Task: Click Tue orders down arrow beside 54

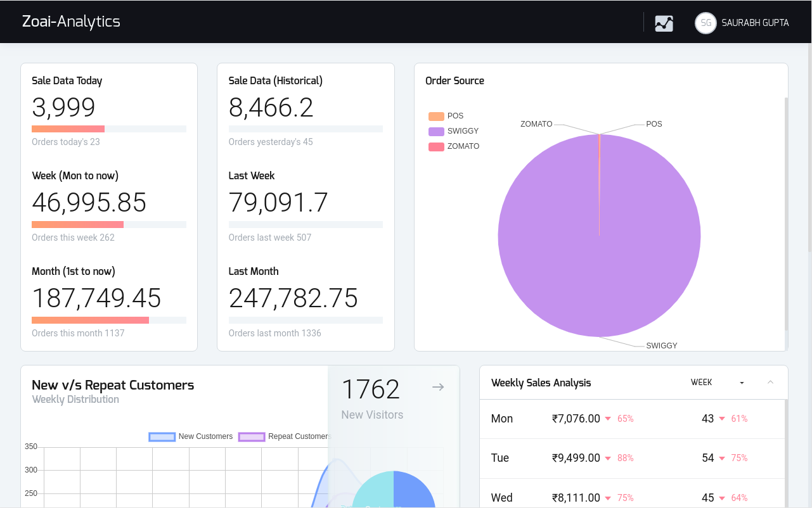Action: point(722,458)
